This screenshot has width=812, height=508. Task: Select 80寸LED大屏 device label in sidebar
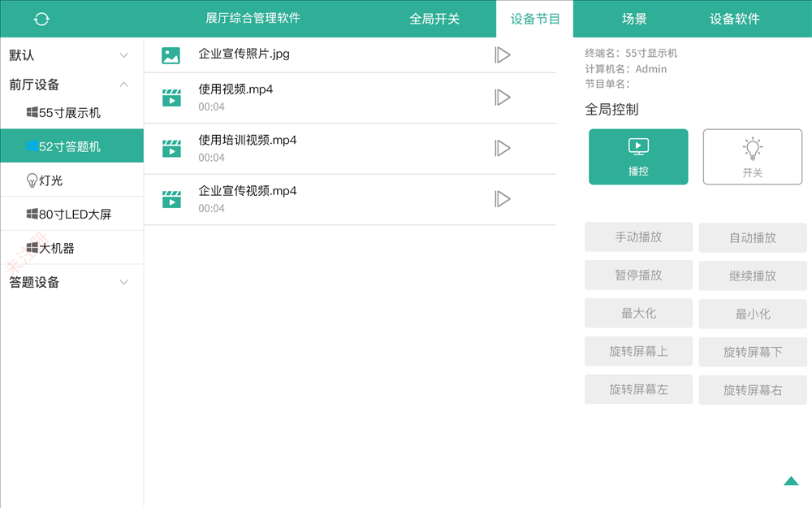coord(75,214)
